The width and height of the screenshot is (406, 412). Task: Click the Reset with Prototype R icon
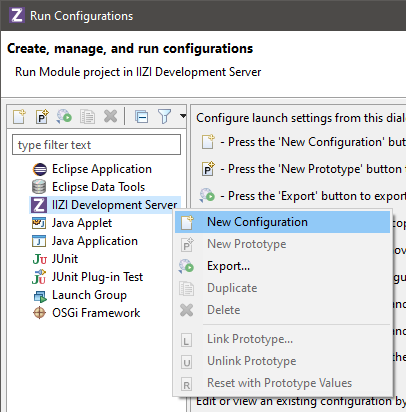coord(186,384)
